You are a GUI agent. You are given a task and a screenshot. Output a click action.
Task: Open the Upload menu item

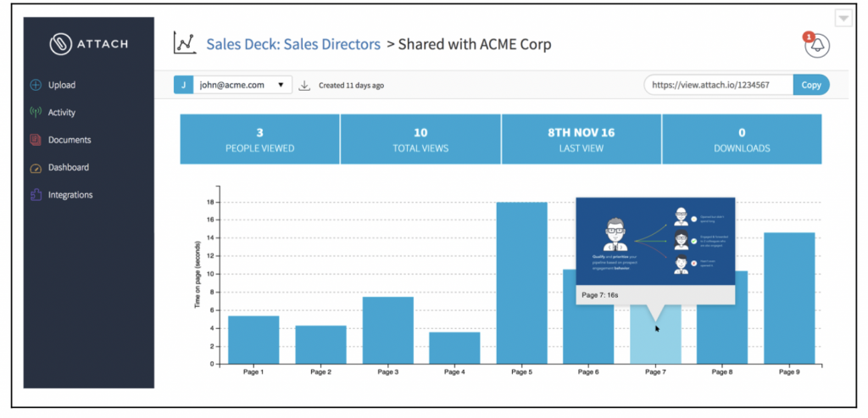[x=61, y=86]
